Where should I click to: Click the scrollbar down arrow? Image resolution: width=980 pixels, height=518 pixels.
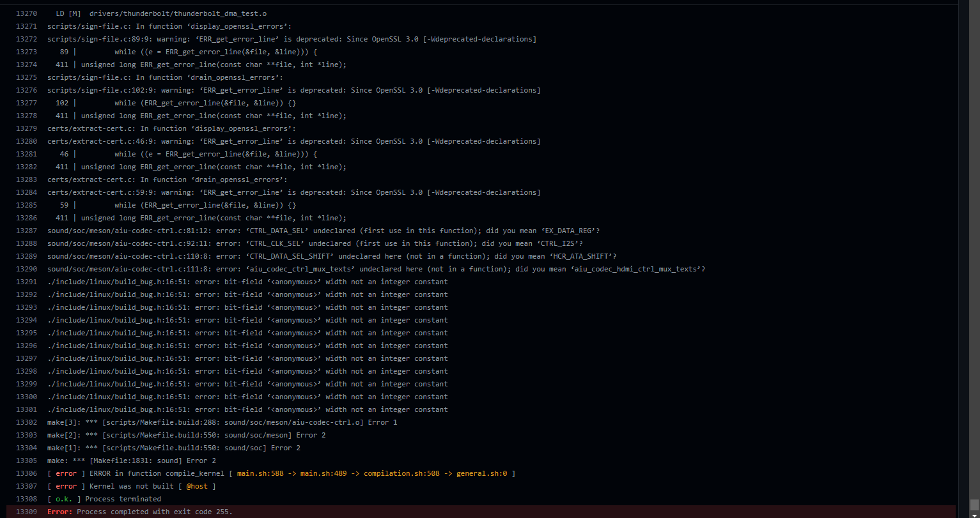point(976,514)
